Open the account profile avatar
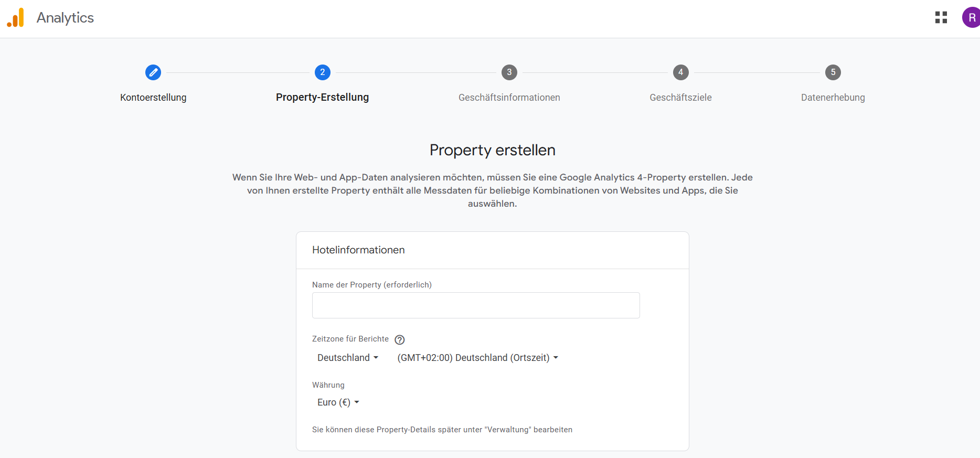The height and width of the screenshot is (458, 980). click(x=971, y=18)
